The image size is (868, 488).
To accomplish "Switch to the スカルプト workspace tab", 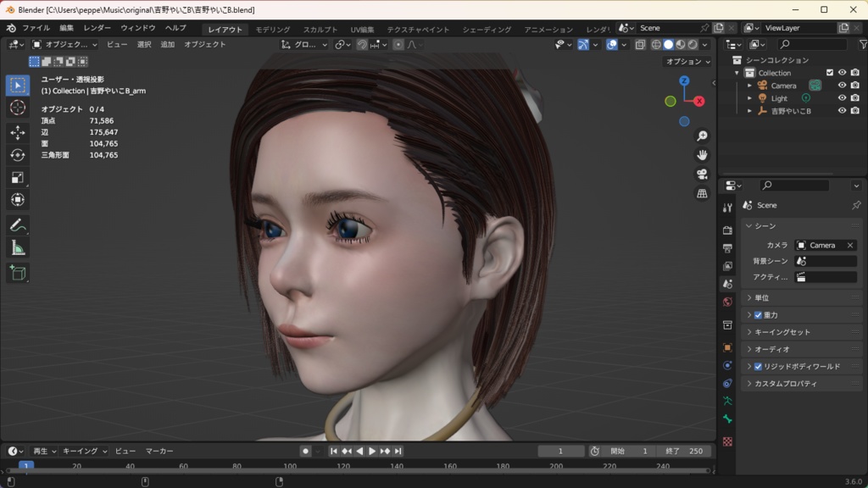I will pos(320,30).
